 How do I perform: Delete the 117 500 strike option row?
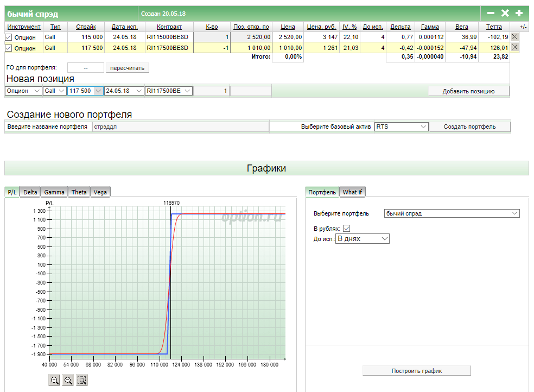515,48
